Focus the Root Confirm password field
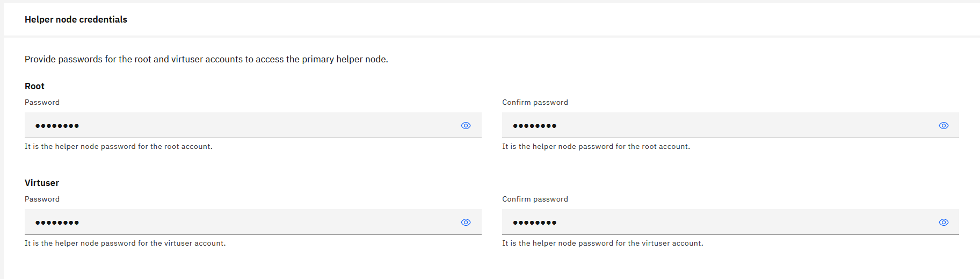The height and width of the screenshot is (279, 980). coord(720,126)
